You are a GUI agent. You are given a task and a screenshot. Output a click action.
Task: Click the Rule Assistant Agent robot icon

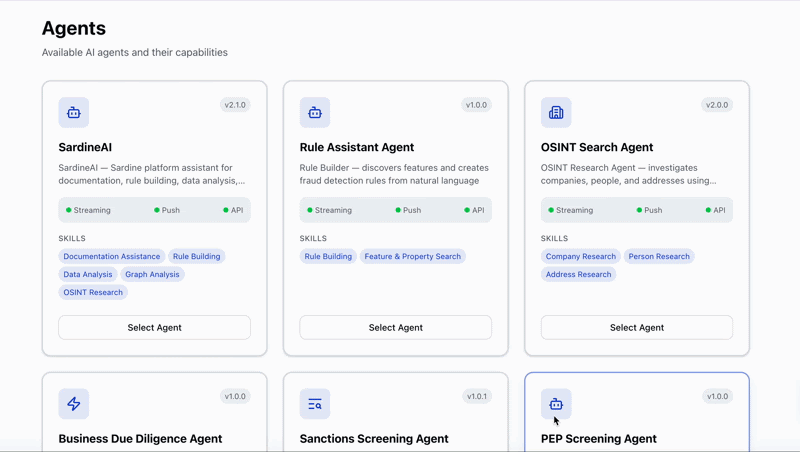click(x=315, y=112)
